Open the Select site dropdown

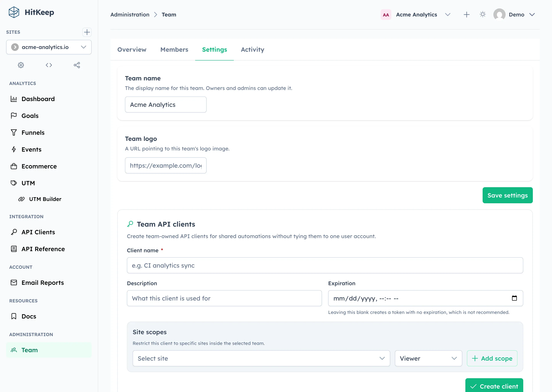tap(261, 358)
